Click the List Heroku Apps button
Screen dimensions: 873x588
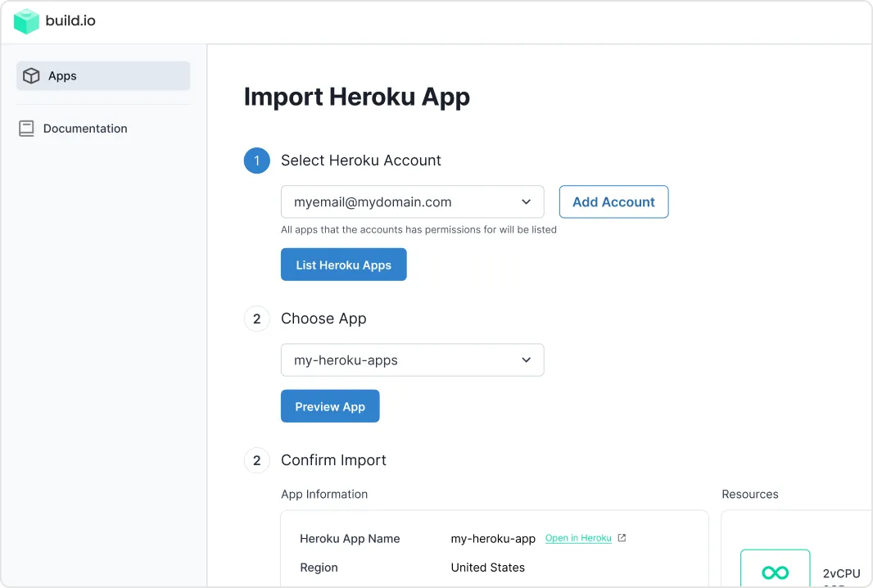pyautogui.click(x=343, y=265)
